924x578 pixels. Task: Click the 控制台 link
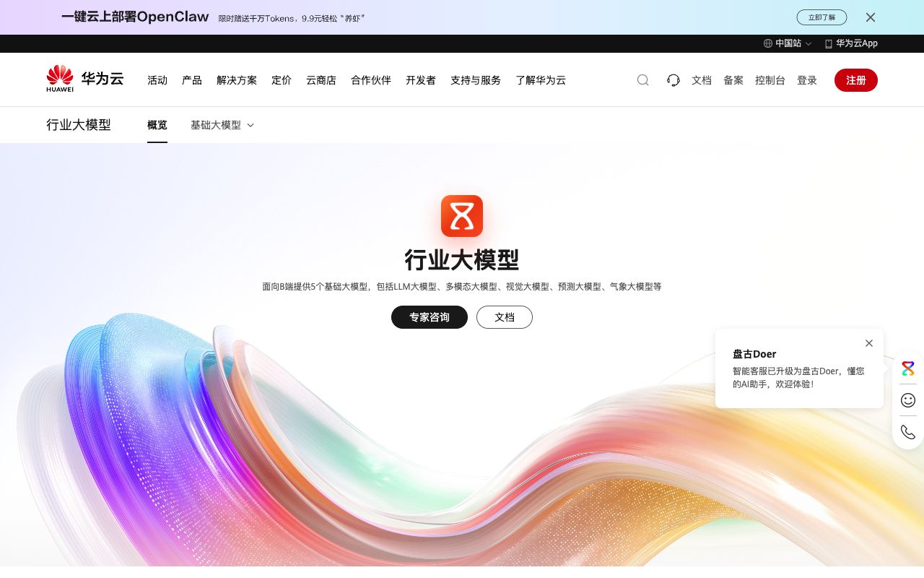click(x=770, y=80)
